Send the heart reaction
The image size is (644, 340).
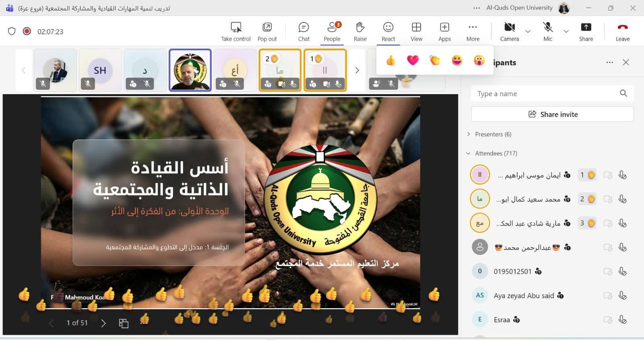click(x=413, y=60)
